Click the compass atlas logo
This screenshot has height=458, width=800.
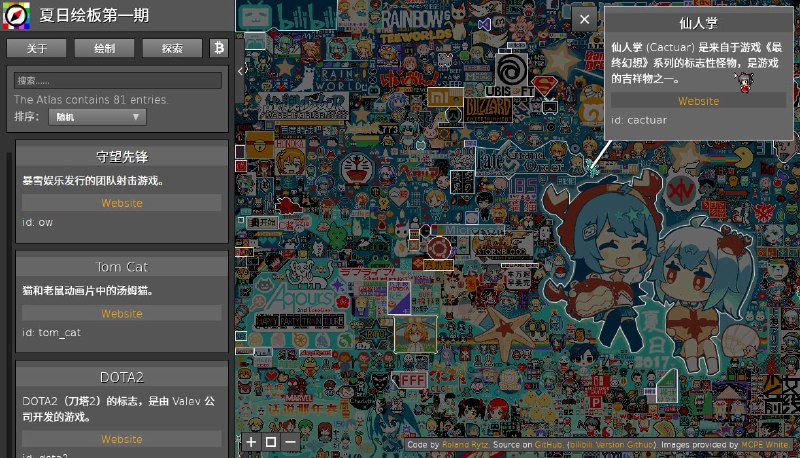[x=16, y=17]
